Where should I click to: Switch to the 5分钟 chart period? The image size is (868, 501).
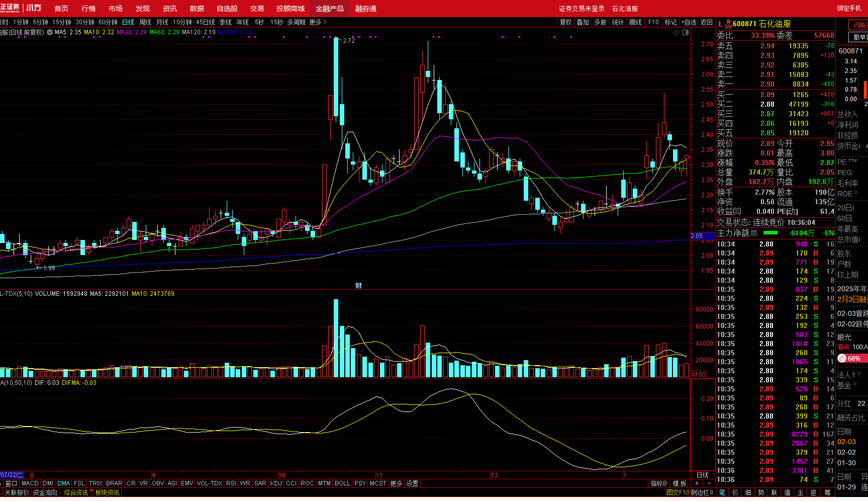pyautogui.click(x=40, y=22)
